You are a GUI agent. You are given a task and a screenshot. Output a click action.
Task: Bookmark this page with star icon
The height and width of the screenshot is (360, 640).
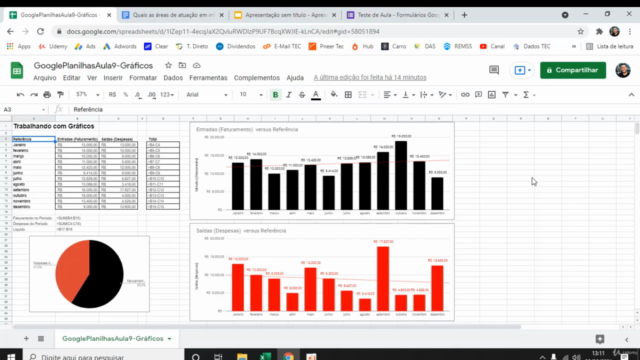(580, 31)
